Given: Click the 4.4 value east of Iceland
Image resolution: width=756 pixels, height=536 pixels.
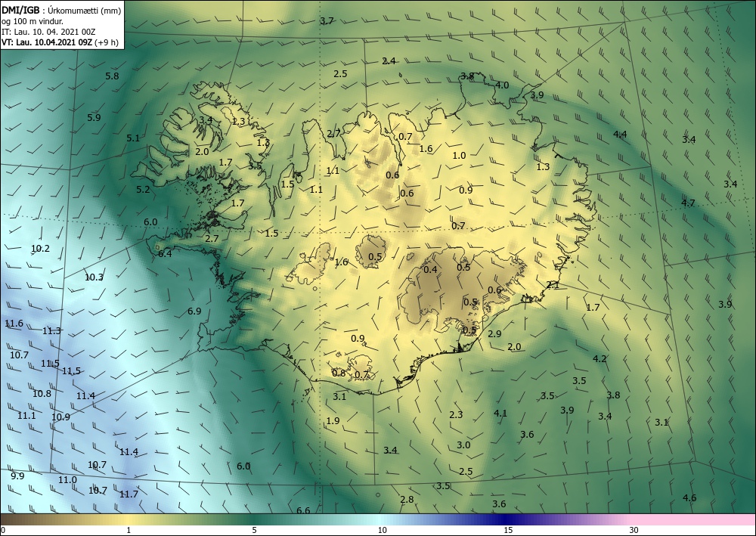Looking at the screenshot, I should pos(620,135).
